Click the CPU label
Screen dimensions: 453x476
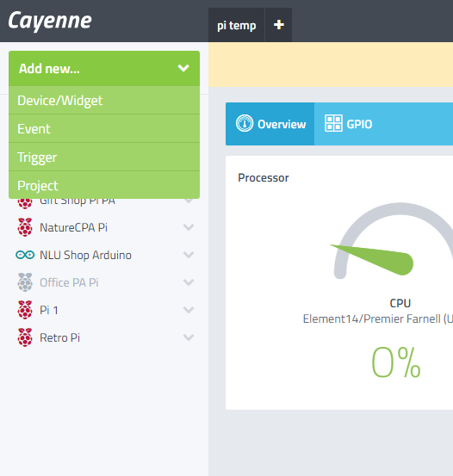pyautogui.click(x=400, y=303)
